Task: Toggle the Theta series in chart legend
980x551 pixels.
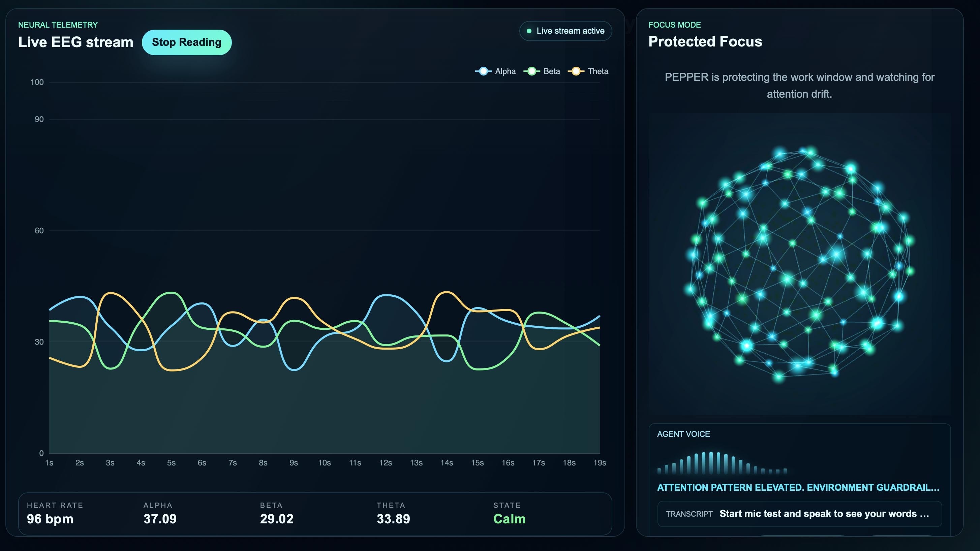Action: pyautogui.click(x=588, y=71)
